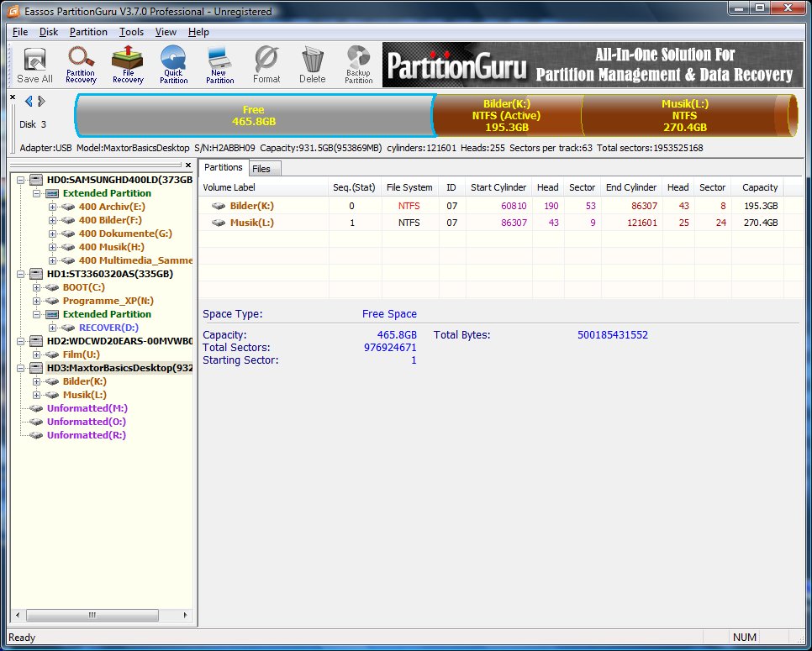This screenshot has width=812, height=651.
Task: Select the Free 465.8GB disk segment
Action: 254,115
